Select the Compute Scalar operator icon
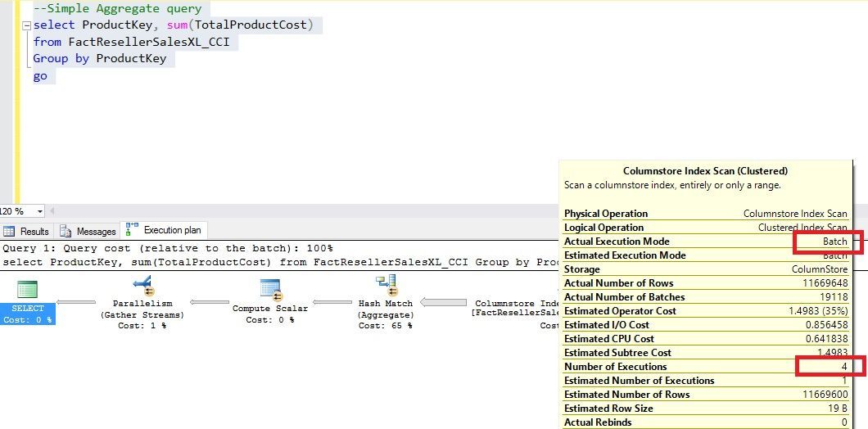868x429 pixels. (x=271, y=288)
